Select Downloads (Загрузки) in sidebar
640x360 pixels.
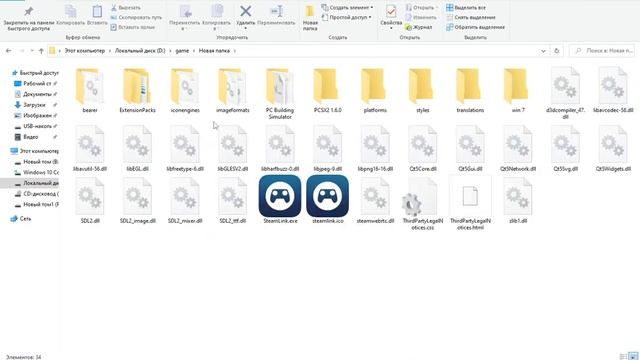pos(35,104)
